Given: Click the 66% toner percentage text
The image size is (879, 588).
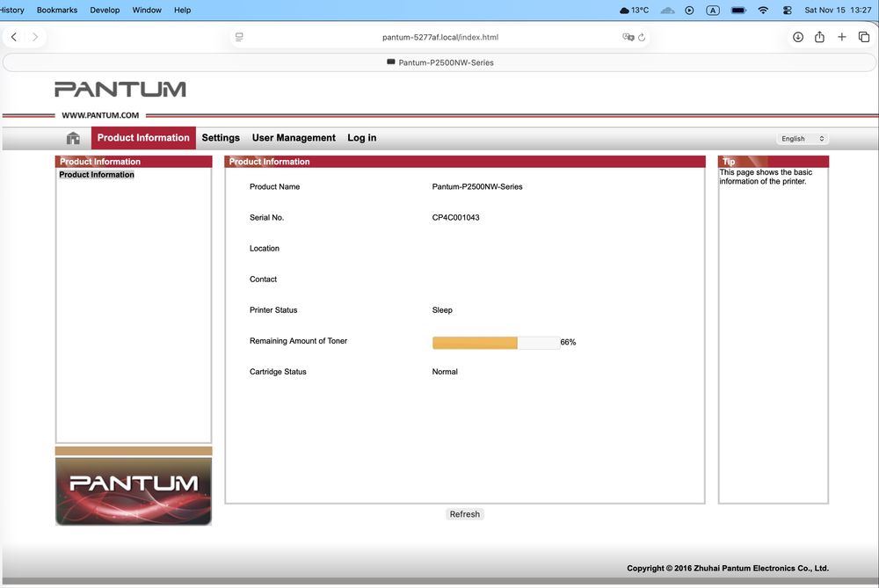Looking at the screenshot, I should coord(568,343).
